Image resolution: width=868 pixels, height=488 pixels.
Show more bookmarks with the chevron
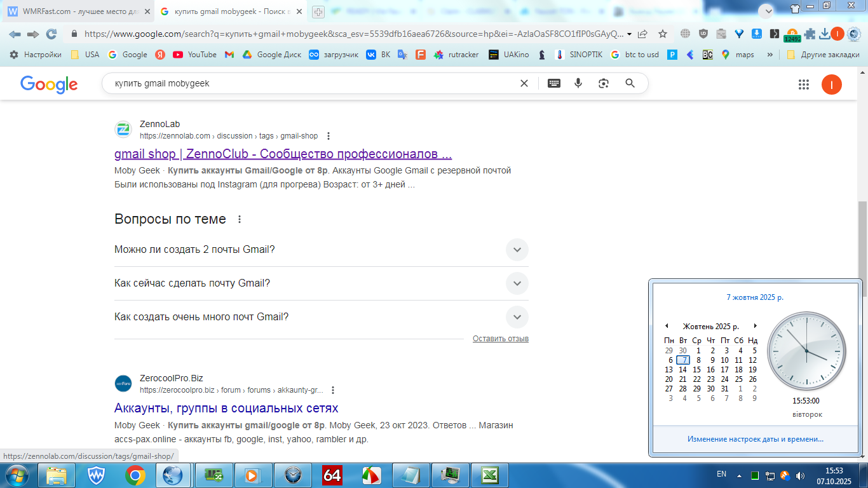tap(770, 55)
